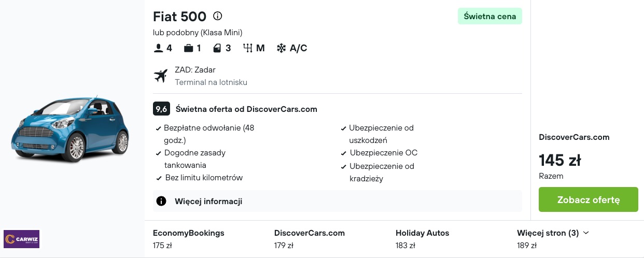Select the EconomyBookings 175 zł offer

[x=189, y=239]
